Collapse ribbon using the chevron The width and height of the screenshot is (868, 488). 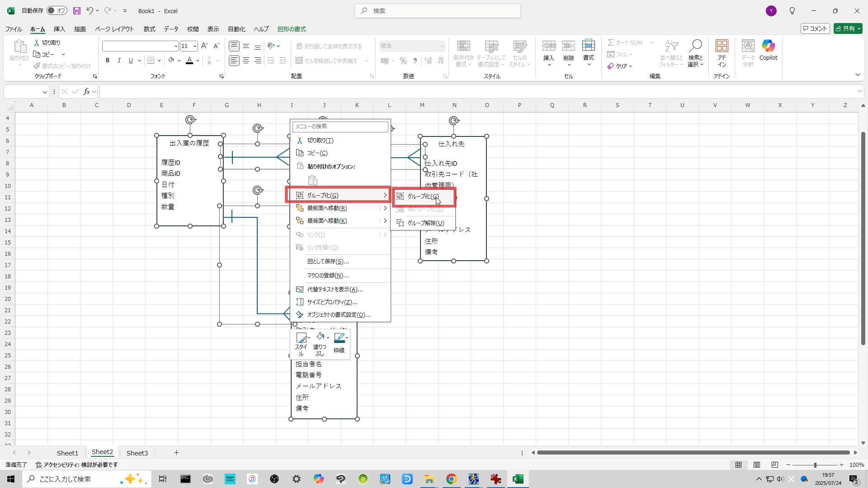pos(858,75)
